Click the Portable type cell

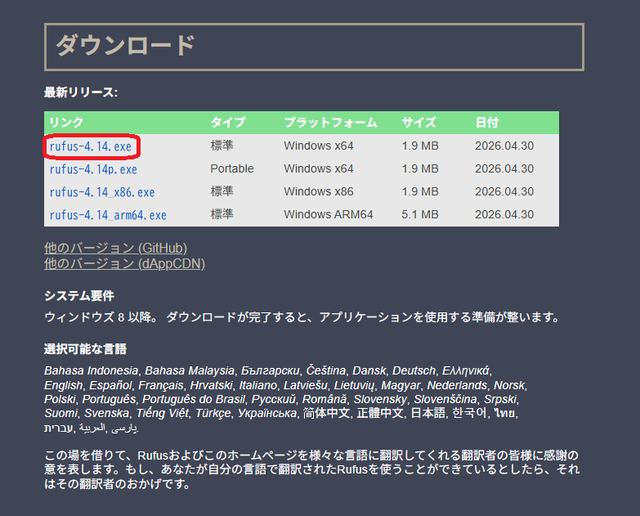pos(232,169)
